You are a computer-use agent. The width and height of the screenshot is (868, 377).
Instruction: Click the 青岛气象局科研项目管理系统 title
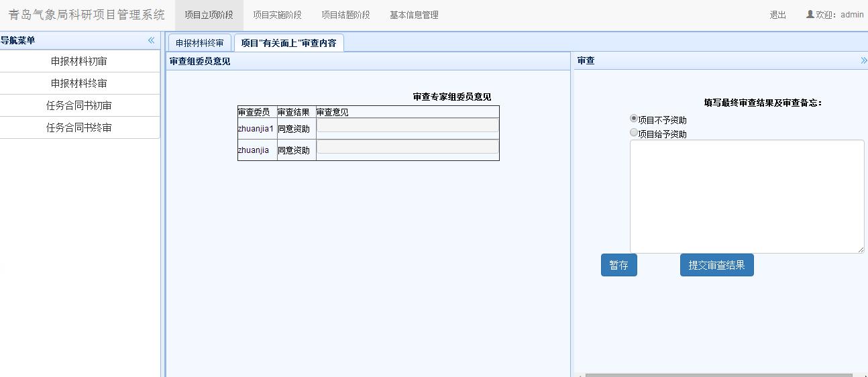(x=87, y=15)
